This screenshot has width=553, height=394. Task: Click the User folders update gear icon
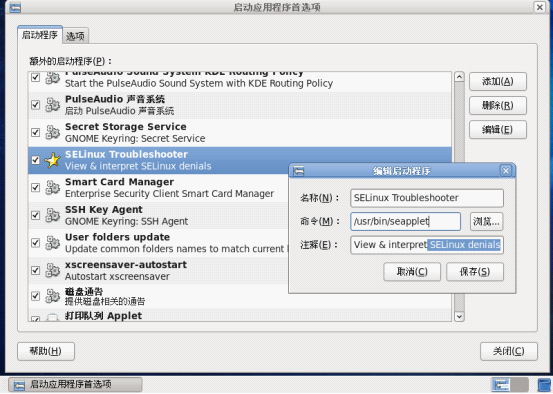[53, 243]
